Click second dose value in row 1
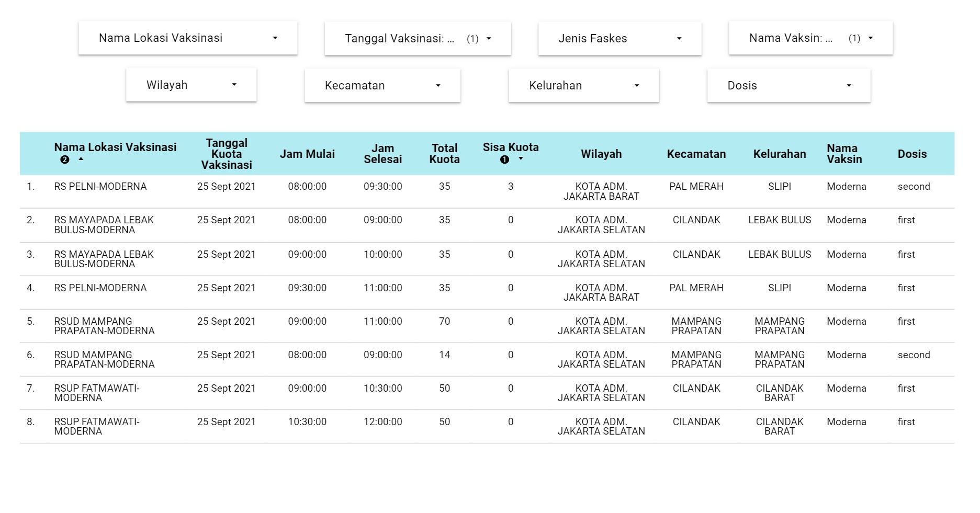Viewport: 980px width, 513px height. [914, 187]
